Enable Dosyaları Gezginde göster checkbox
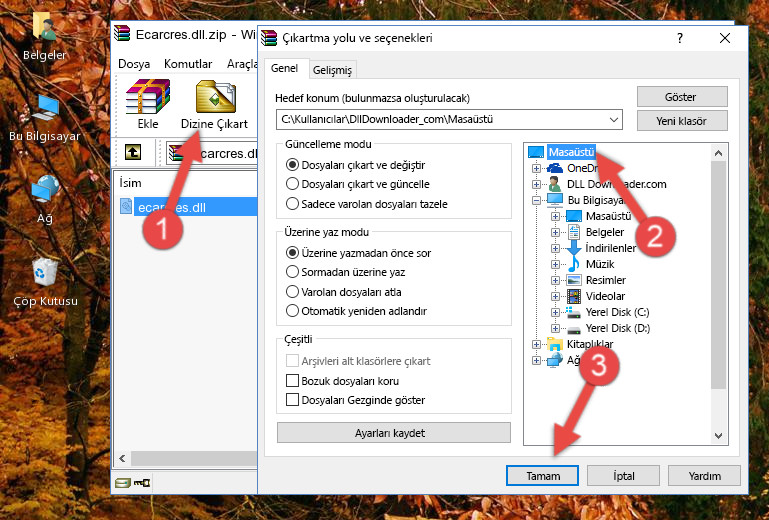This screenshot has width=769, height=520. (292, 400)
